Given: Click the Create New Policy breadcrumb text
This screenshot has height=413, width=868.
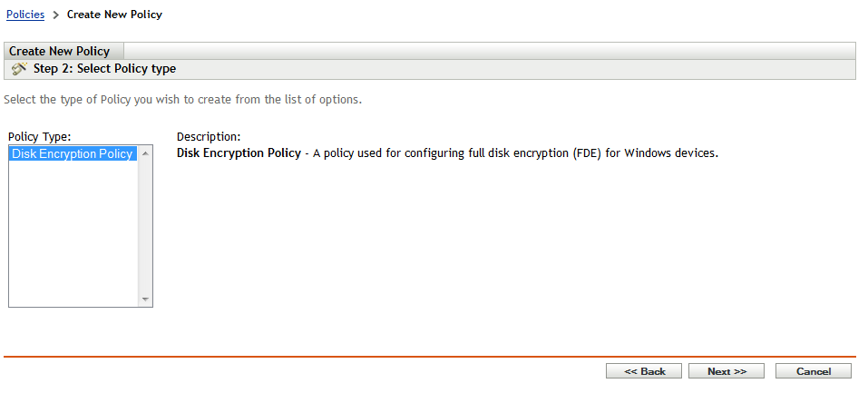Looking at the screenshot, I should click(x=114, y=15).
